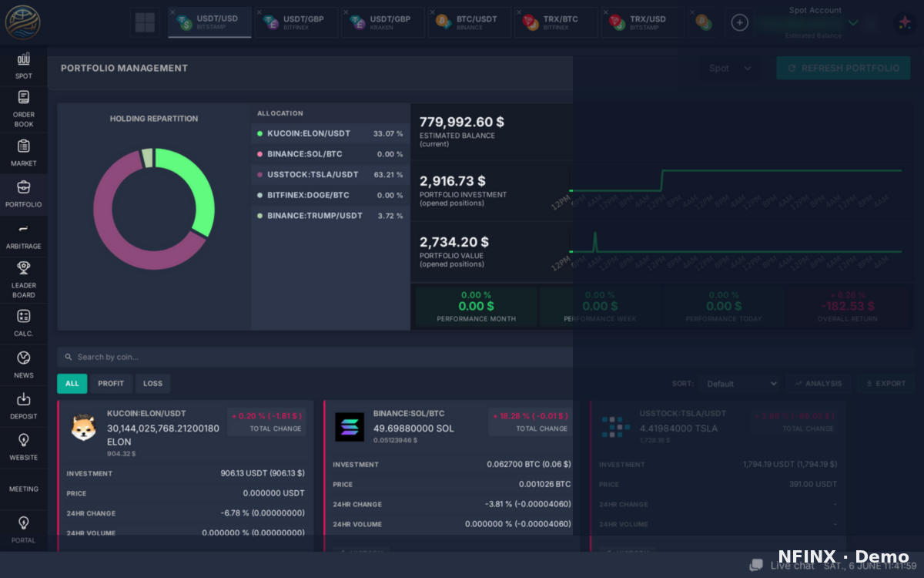This screenshot has width=924, height=578.
Task: Select the BINANCE:TRUMP/USDT allocation row
Action: click(330, 216)
